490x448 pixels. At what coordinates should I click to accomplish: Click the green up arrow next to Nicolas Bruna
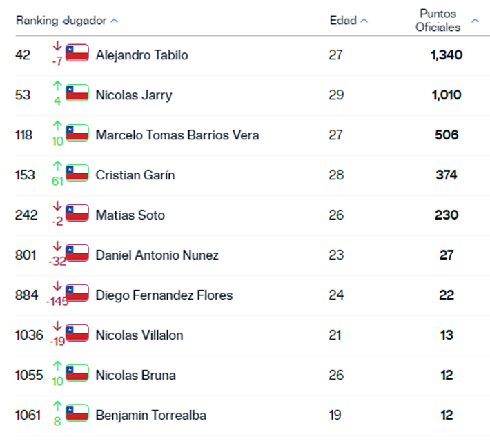click(57, 366)
